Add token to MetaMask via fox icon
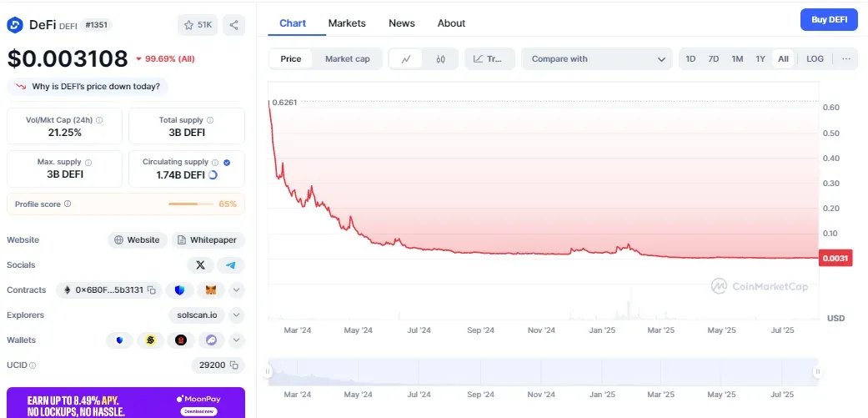This screenshot has width=868, height=418. (211, 290)
